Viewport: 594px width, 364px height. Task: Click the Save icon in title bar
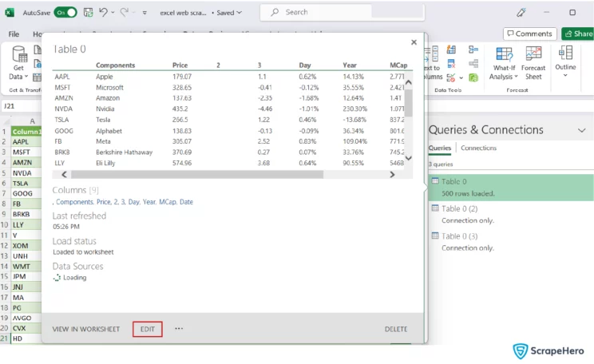coord(89,13)
